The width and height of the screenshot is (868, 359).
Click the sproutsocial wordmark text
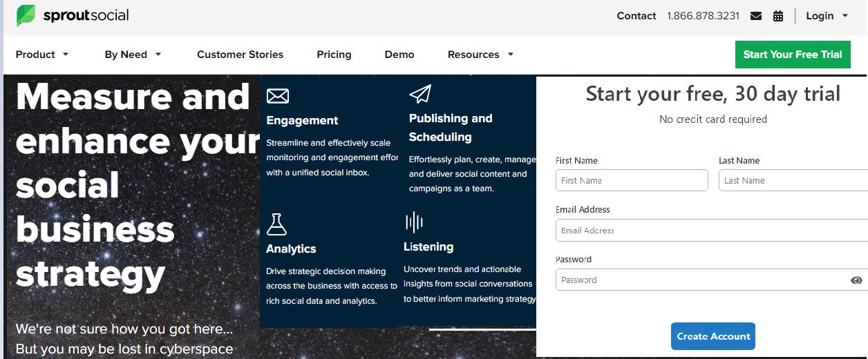coord(86,16)
